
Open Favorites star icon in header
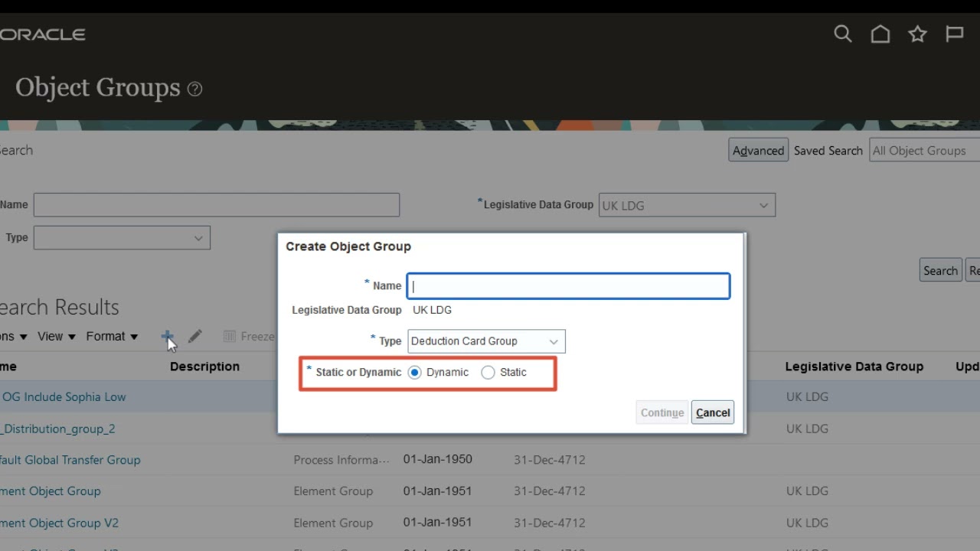pyautogui.click(x=917, y=34)
